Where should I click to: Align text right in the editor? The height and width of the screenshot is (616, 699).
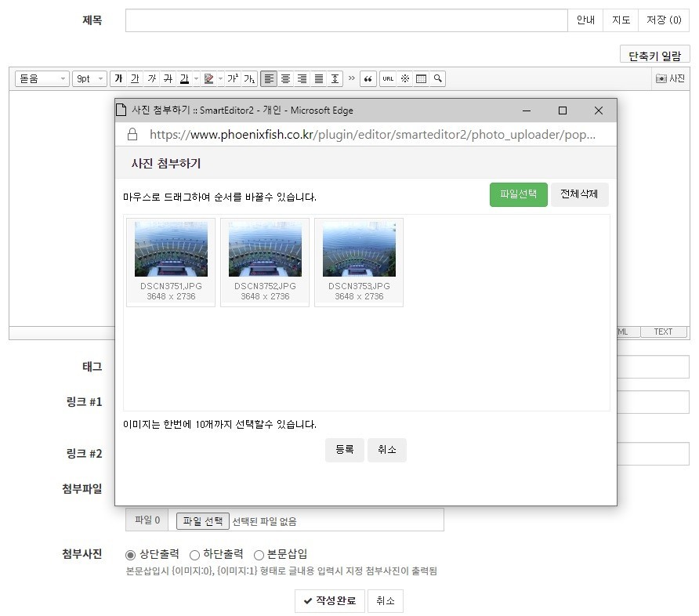(302, 79)
